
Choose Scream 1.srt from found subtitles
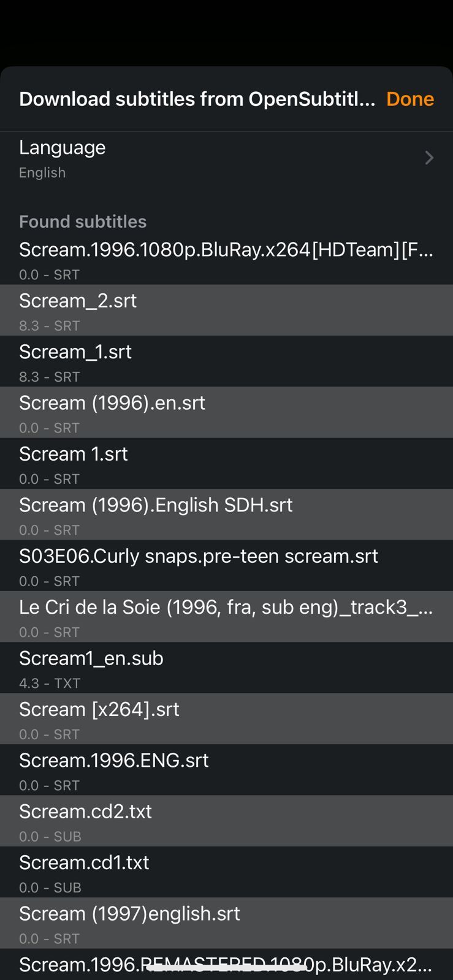pyautogui.click(x=227, y=464)
